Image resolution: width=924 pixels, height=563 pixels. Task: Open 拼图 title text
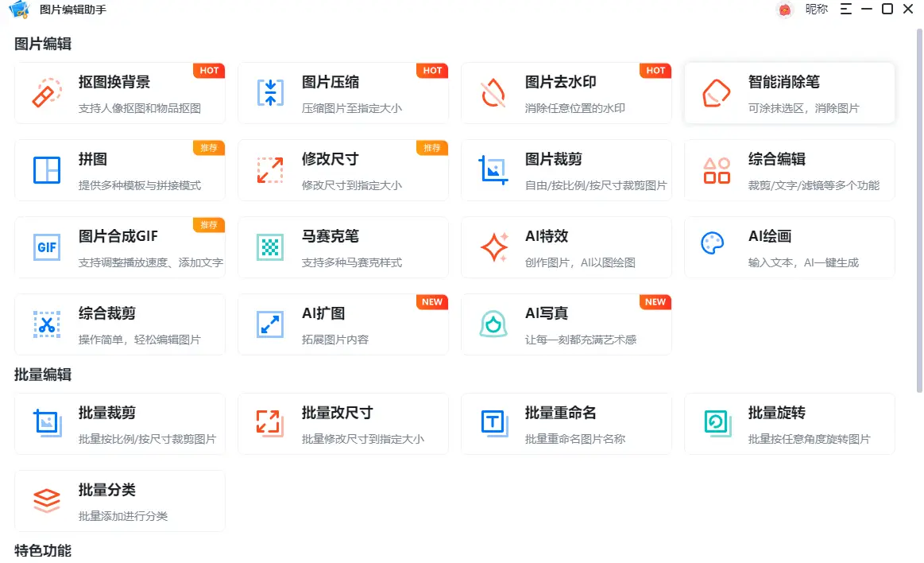[92, 159]
